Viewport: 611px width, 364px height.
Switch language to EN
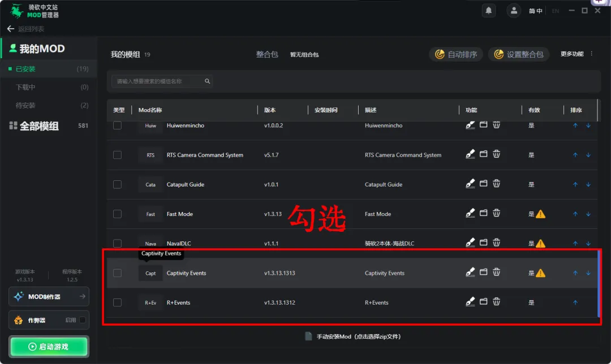pos(556,11)
